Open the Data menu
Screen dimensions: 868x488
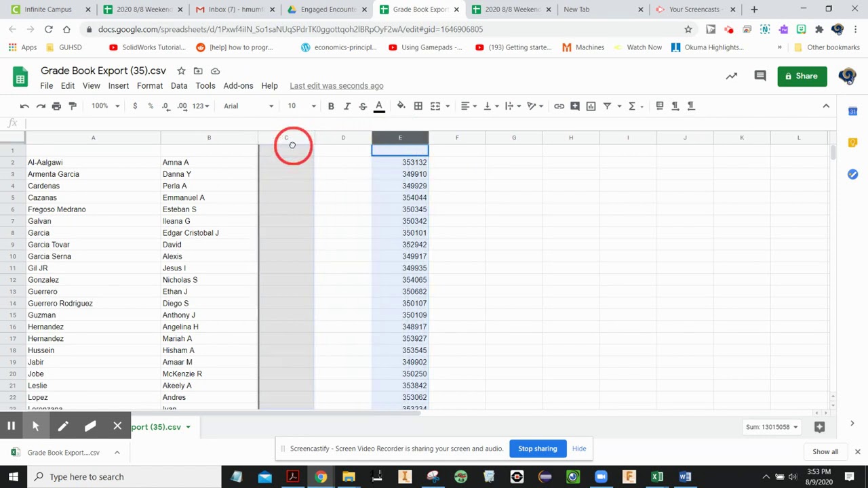(x=179, y=86)
